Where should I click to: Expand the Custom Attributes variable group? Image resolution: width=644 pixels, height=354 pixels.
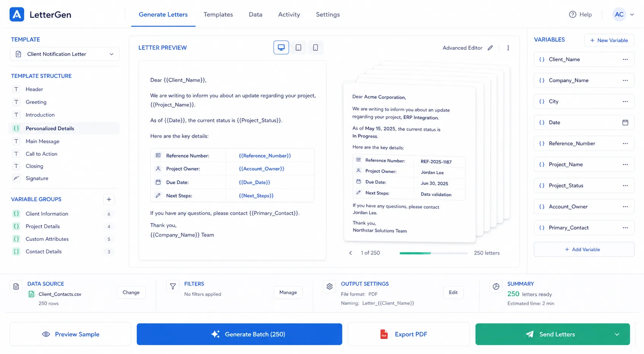tap(63, 239)
